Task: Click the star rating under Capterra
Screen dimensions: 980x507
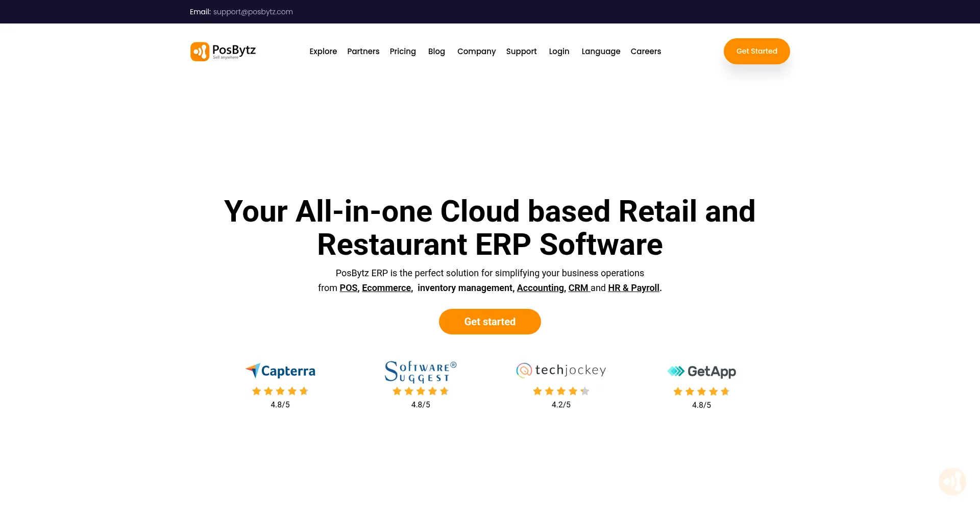Action: [280, 391]
